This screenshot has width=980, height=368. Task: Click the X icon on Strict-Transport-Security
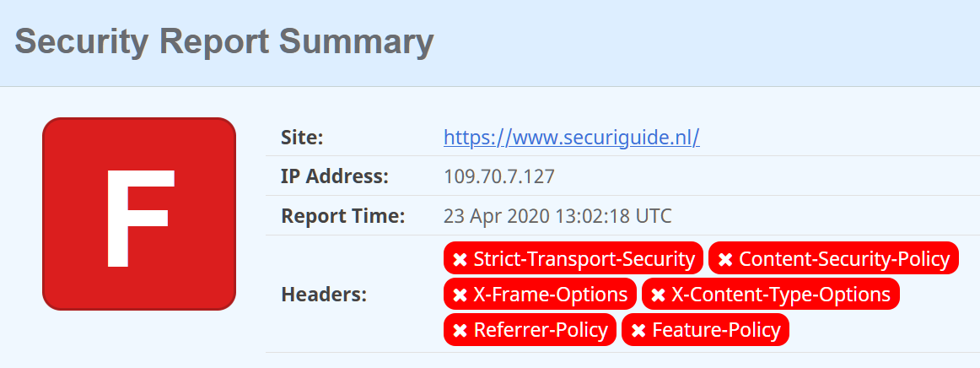(x=460, y=259)
